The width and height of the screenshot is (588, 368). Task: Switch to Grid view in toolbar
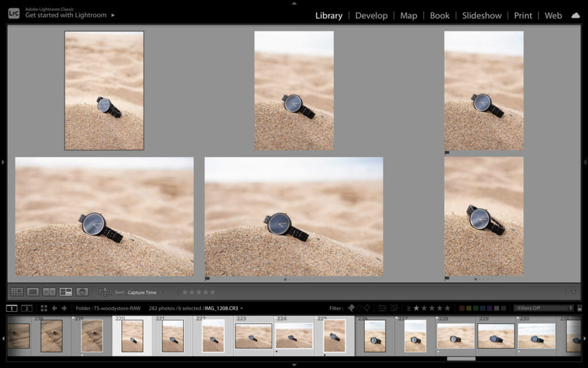[x=17, y=292]
